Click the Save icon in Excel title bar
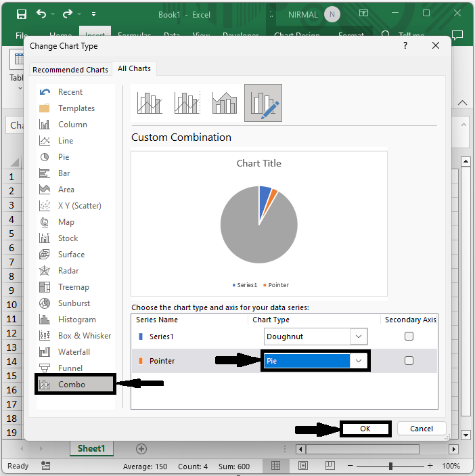475x476 pixels. coord(21,14)
